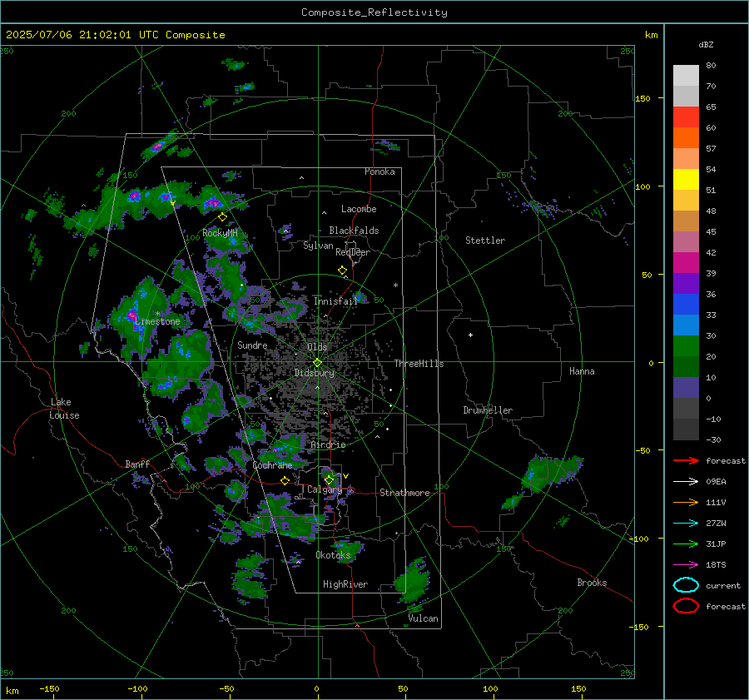Click the Banff town label

[137, 464]
